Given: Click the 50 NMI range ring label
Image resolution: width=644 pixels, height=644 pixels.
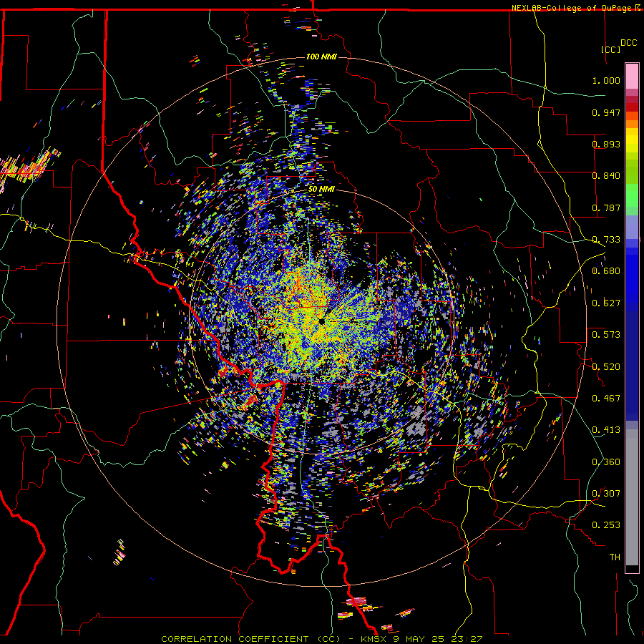Looking at the screenshot, I should 321,190.
